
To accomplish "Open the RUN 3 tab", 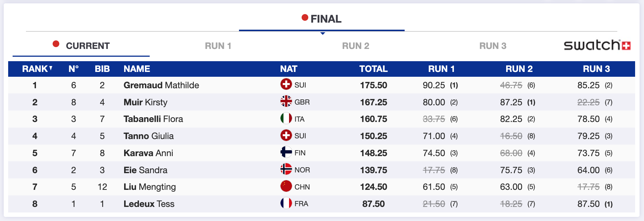I will 492,46.
